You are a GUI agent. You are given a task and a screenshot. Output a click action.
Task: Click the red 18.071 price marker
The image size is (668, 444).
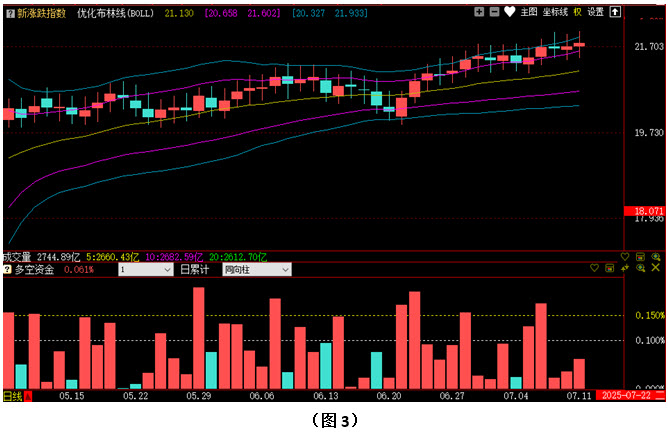[x=645, y=210]
